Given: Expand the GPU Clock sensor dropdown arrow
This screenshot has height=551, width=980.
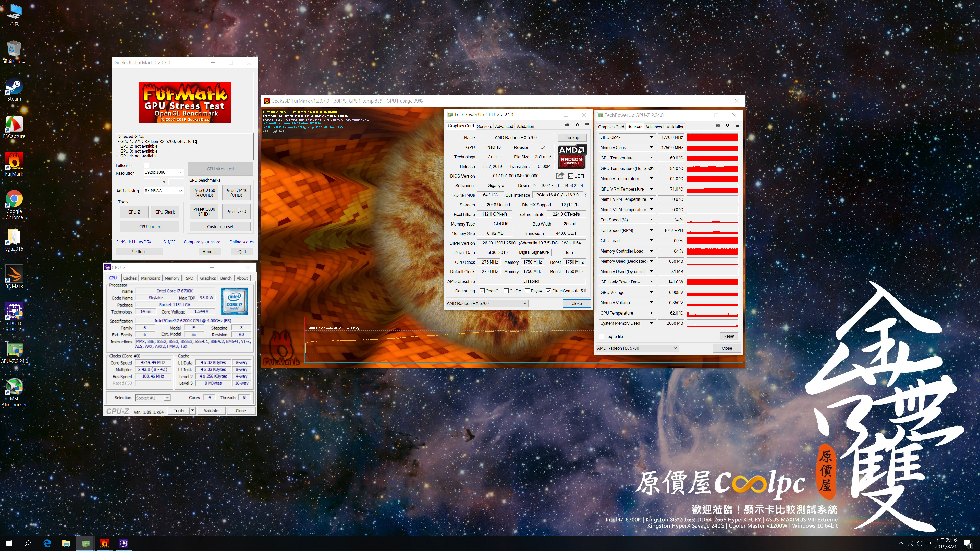Looking at the screenshot, I should pyautogui.click(x=651, y=137).
